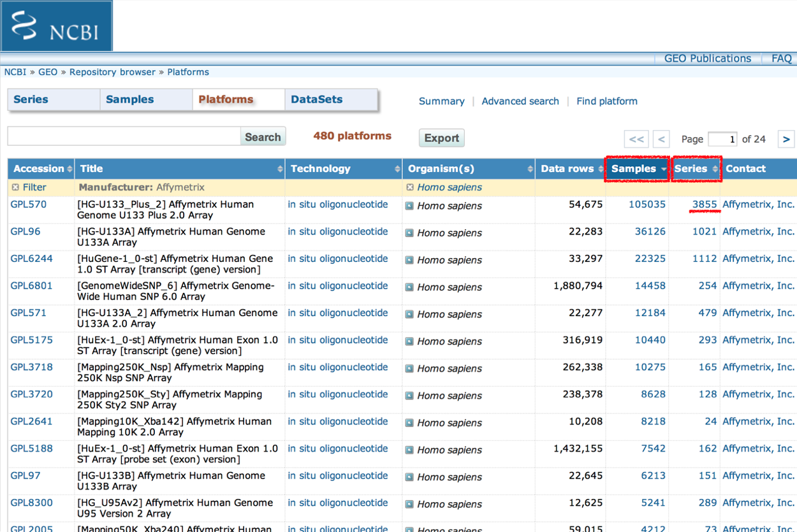
Task: Select the GPL97 platform title text
Action: click(x=172, y=481)
